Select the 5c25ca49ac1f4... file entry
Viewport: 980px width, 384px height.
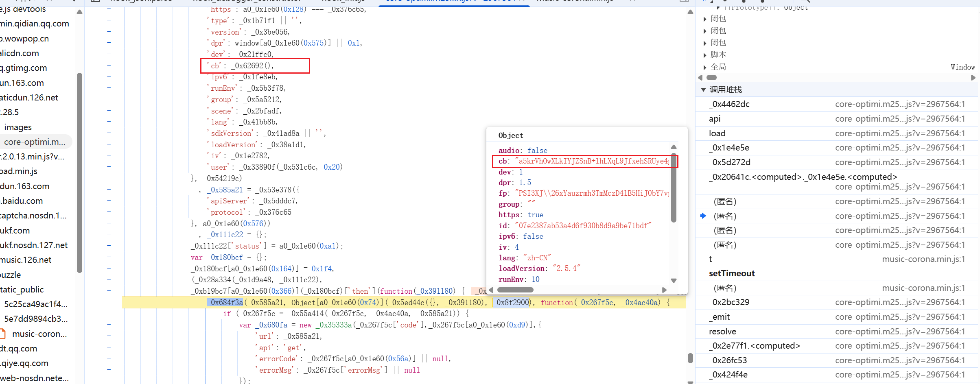tap(36, 304)
